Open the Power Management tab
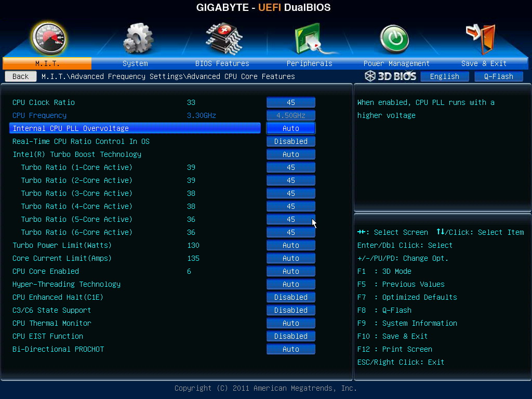The image size is (532, 399). (x=396, y=63)
